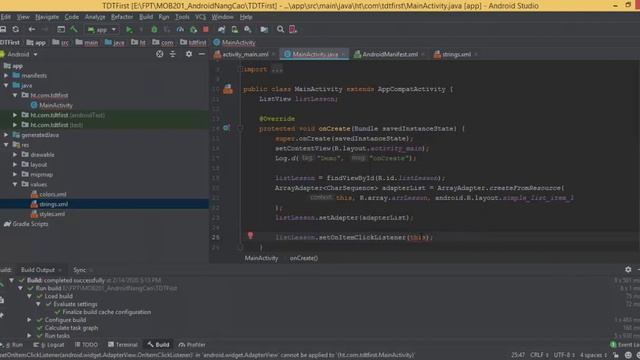
Task: Open Project panel gear settings
Action: pos(189,54)
